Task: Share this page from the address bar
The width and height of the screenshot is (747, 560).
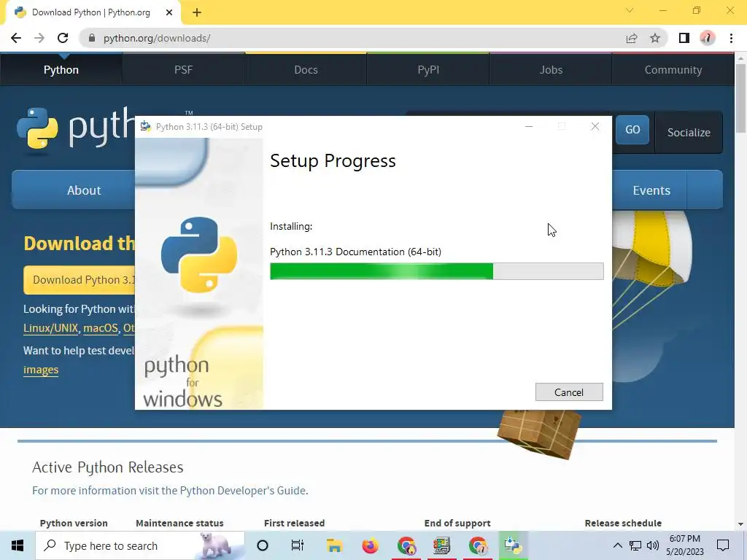Action: (x=632, y=38)
